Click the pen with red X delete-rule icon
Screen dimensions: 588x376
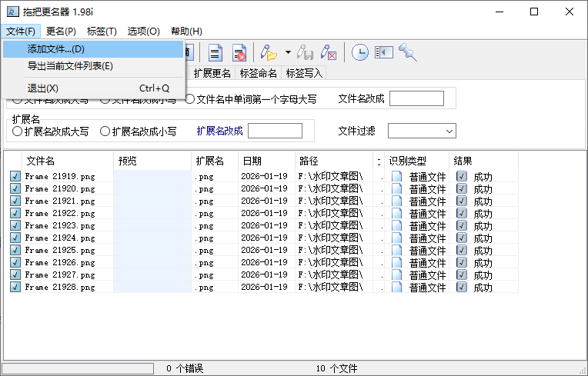tap(329, 52)
